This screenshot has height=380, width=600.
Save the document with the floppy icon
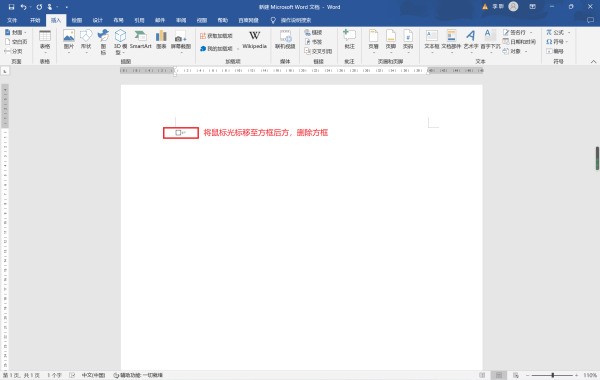tap(11, 7)
